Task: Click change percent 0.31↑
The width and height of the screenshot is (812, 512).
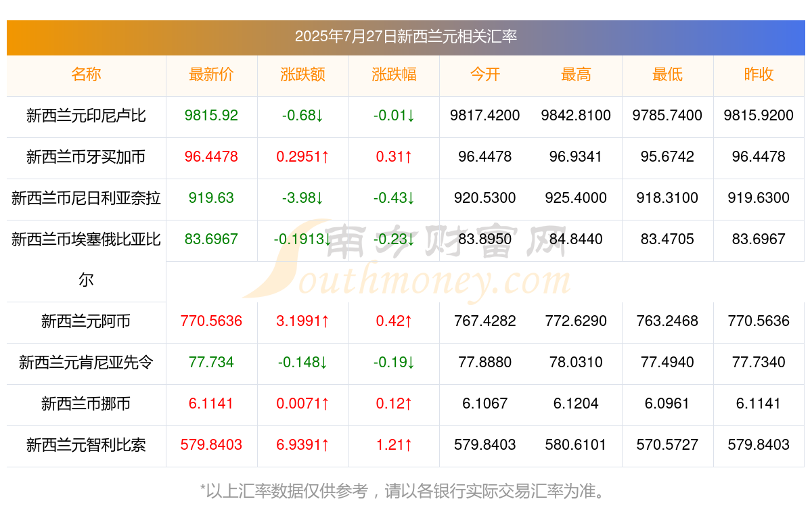Action: (x=394, y=157)
